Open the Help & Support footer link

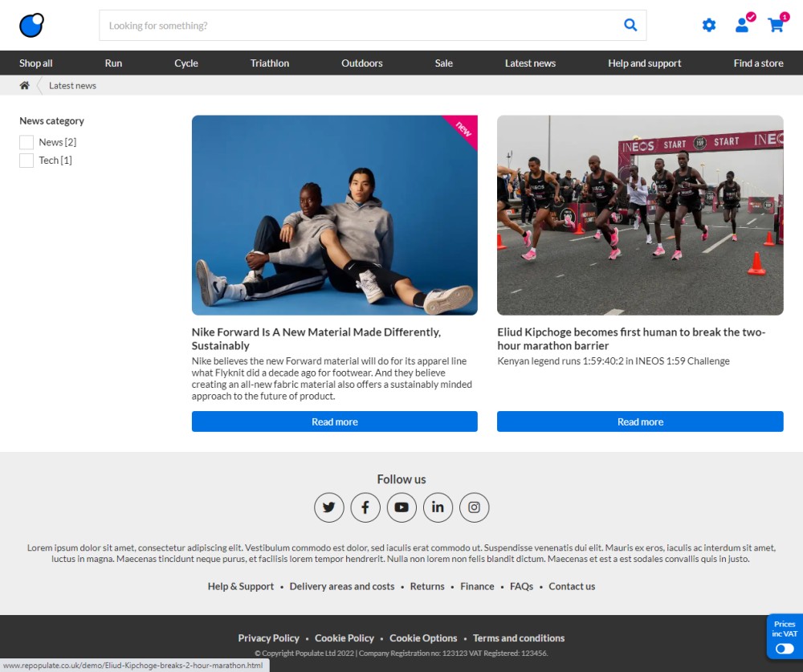(x=241, y=586)
